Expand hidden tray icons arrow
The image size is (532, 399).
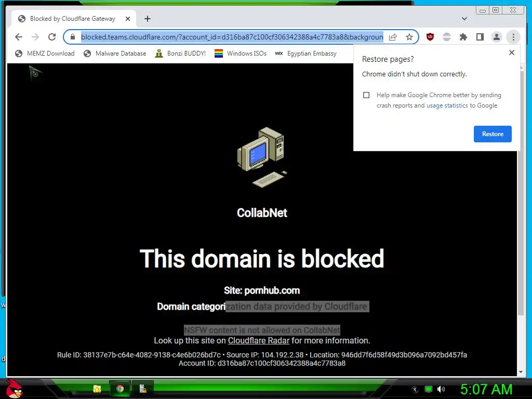[415, 390]
